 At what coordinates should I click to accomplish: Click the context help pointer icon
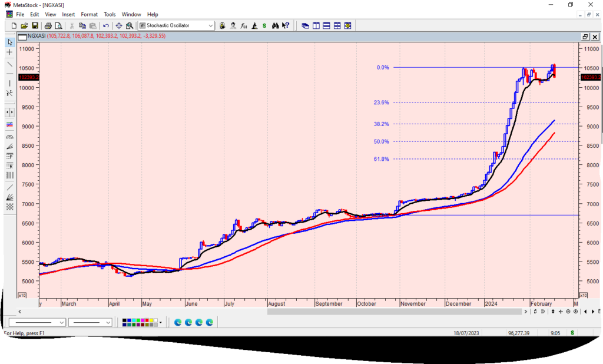click(x=286, y=26)
